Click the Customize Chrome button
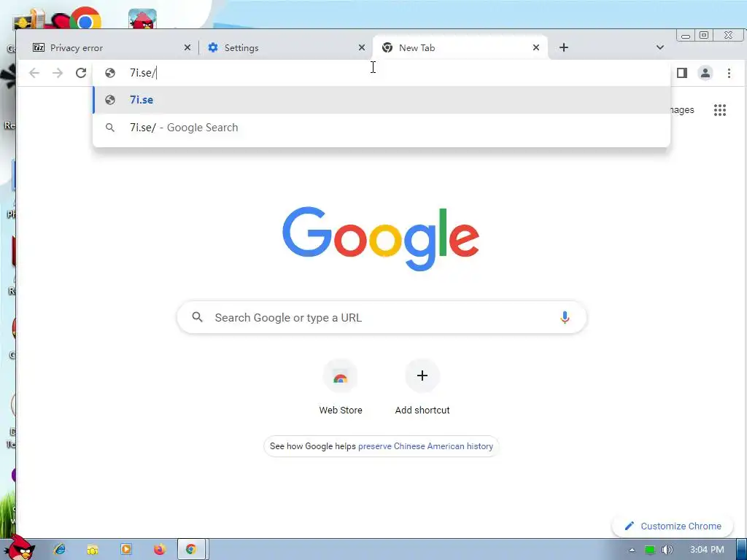The width and height of the screenshot is (747, 560). [673, 526]
